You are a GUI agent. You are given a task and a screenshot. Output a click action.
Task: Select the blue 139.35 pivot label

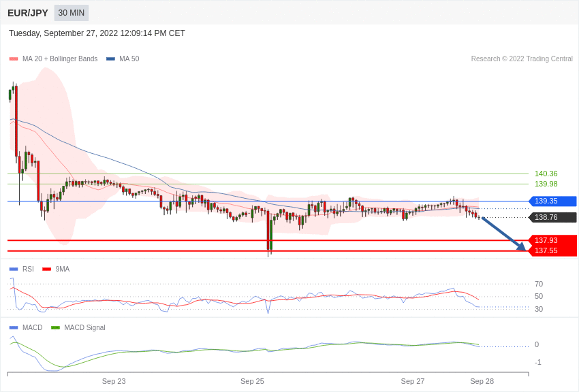pos(552,201)
